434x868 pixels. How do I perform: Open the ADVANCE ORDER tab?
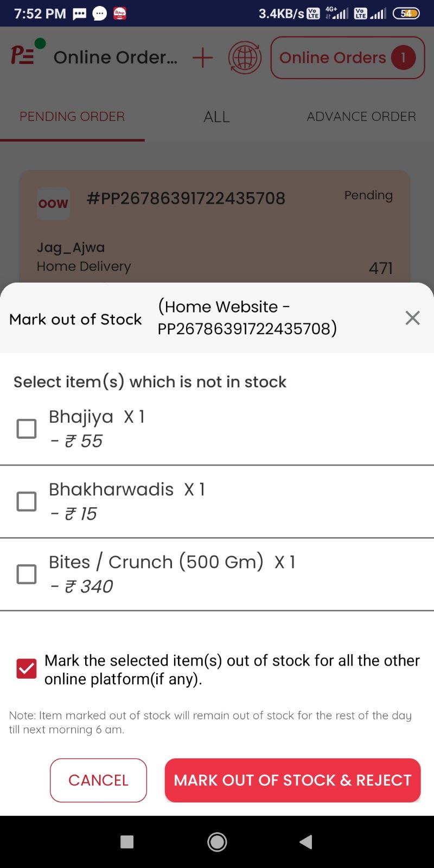click(x=361, y=117)
